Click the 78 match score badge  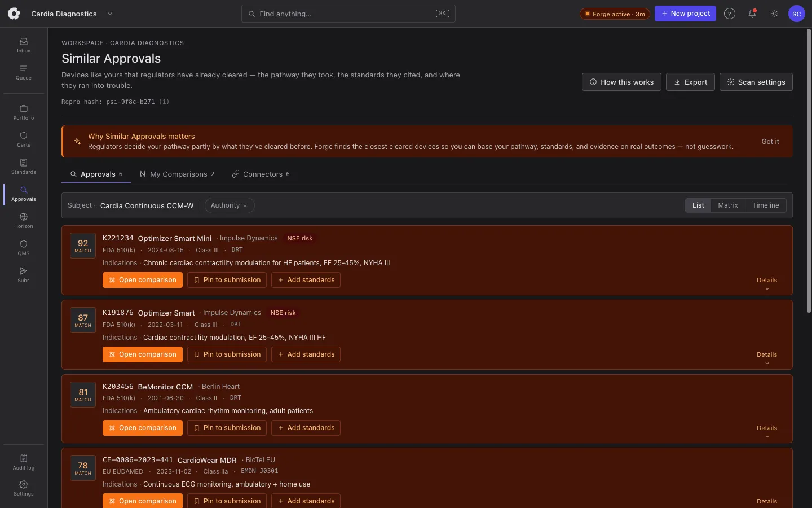83,468
